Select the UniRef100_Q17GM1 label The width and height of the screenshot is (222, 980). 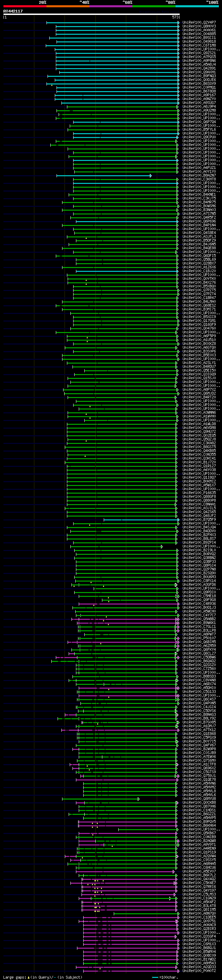point(199,321)
